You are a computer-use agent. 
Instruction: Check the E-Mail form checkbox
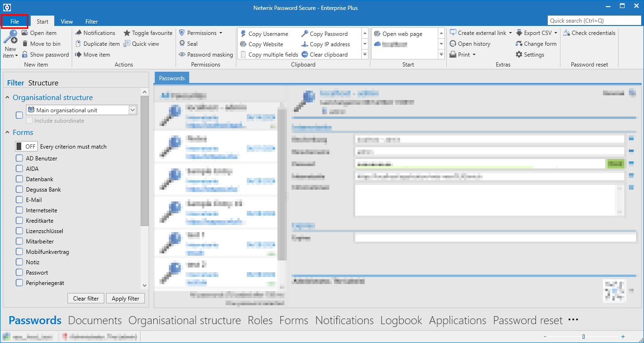19,200
